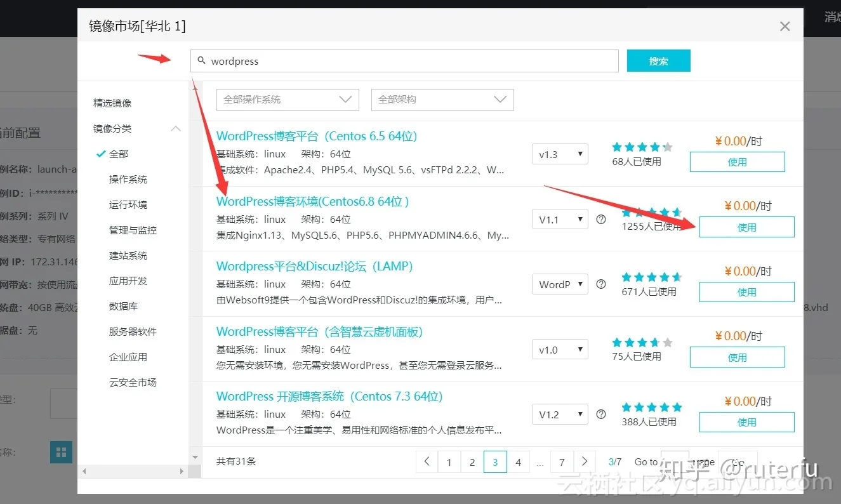Click horizontal scrollbar left arrow under sidebar
Image resolution: width=841 pixels, height=504 pixels.
tap(83, 472)
